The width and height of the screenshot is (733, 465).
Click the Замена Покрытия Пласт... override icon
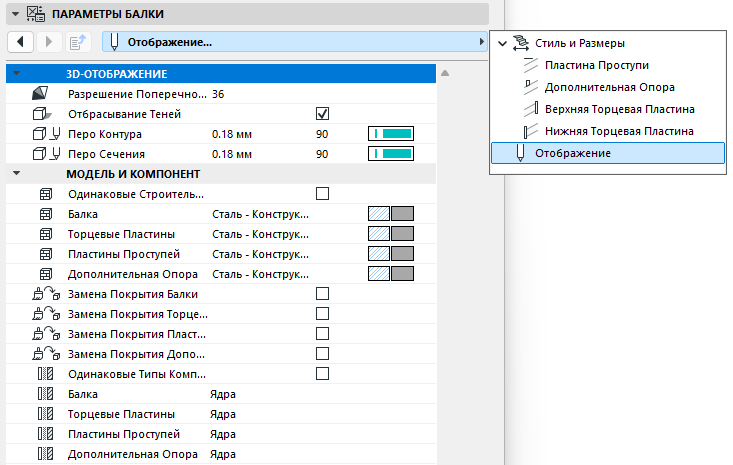click(46, 334)
